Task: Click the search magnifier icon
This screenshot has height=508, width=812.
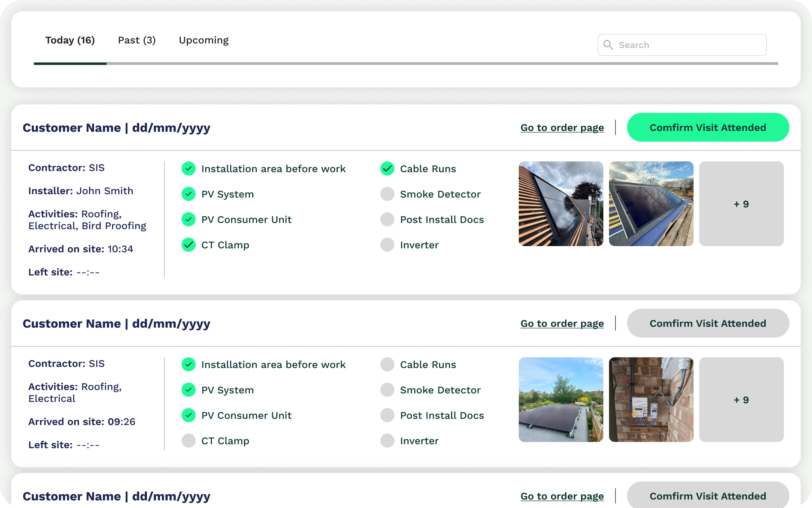Action: [x=608, y=45]
